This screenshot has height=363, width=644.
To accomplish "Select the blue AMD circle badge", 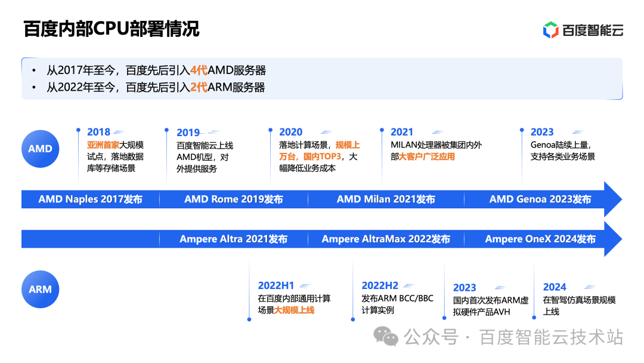I will [x=41, y=149].
